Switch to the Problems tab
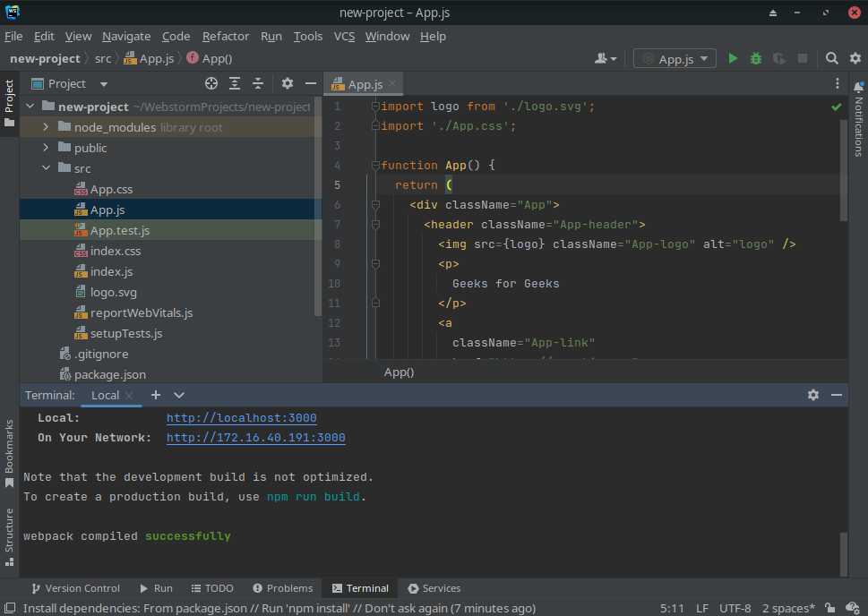 tap(282, 588)
